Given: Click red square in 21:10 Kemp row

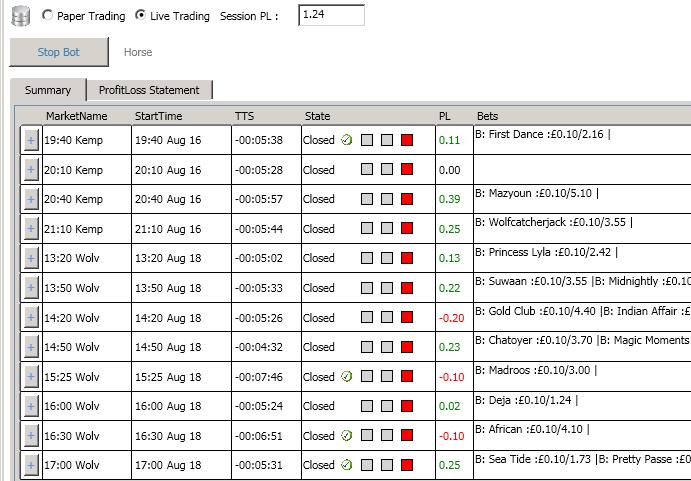Looking at the screenshot, I should click(x=407, y=228).
